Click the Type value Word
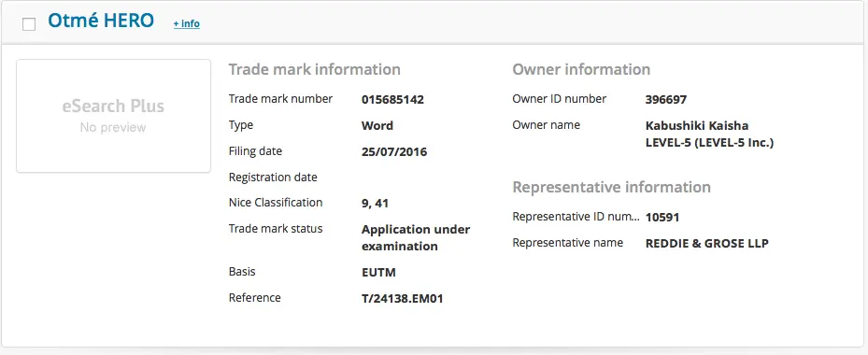The width and height of the screenshot is (868, 355). pos(377,126)
